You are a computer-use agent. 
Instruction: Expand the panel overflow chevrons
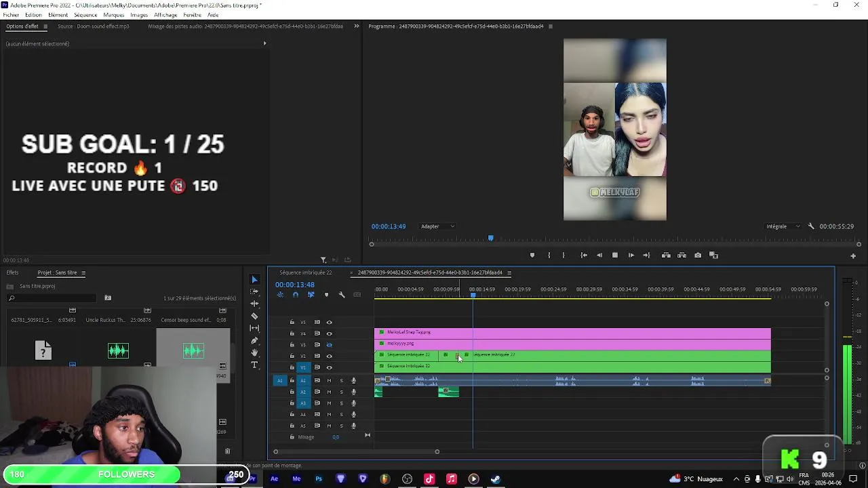click(357, 26)
